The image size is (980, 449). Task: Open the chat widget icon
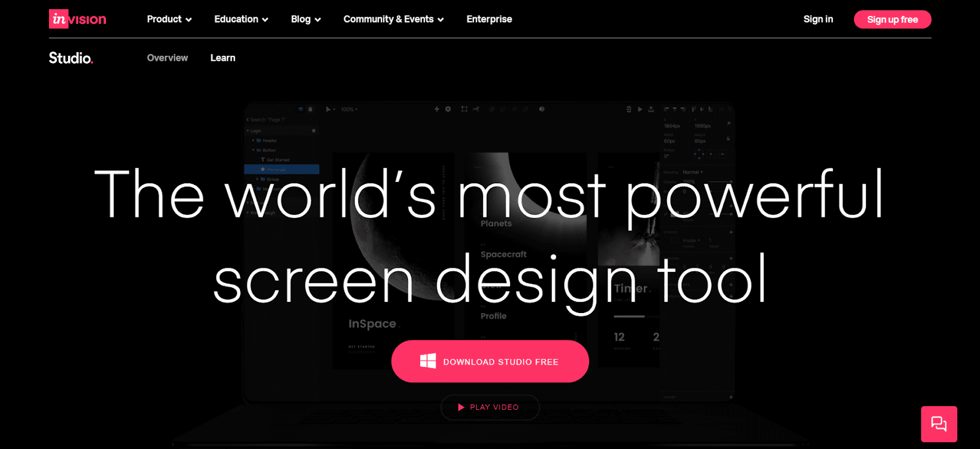point(938,424)
